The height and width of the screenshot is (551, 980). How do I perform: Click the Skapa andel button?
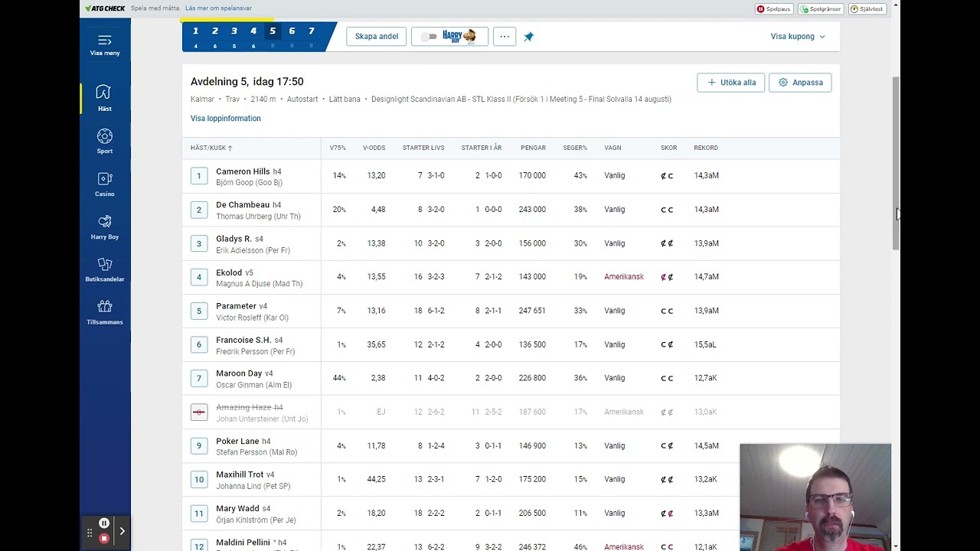click(377, 37)
